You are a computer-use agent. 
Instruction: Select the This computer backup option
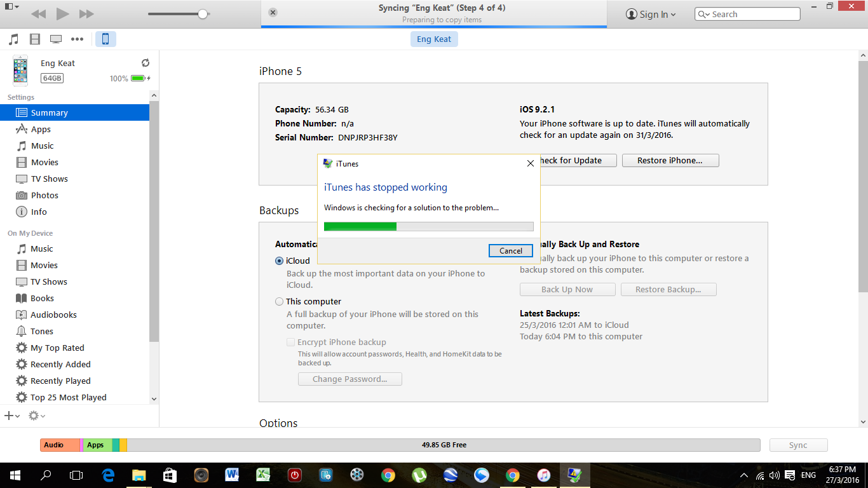(x=280, y=301)
